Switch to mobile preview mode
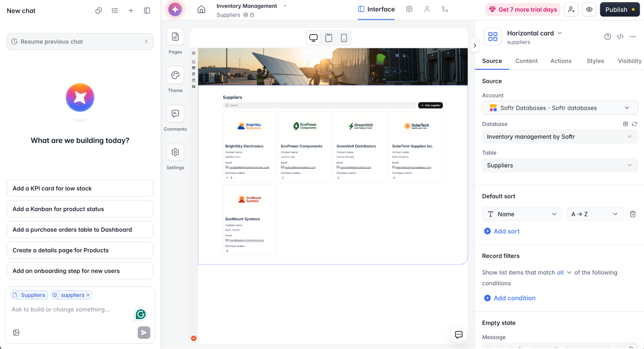Image resolution: width=644 pixels, height=349 pixels. pyautogui.click(x=344, y=38)
